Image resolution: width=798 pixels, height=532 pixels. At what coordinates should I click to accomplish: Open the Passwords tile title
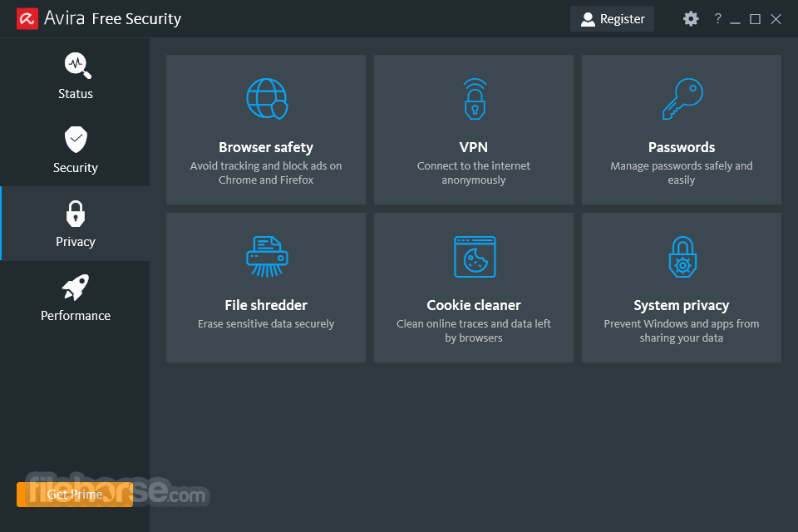[682, 147]
